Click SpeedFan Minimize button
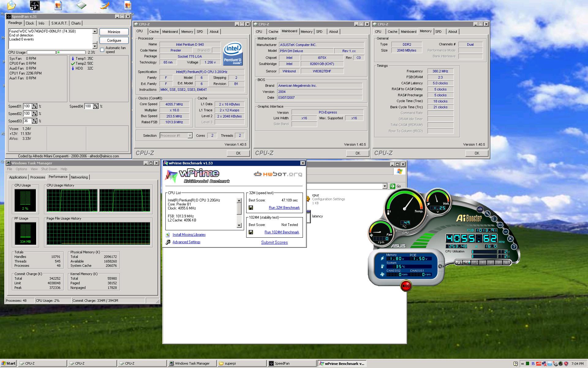This screenshot has width=588, height=368. [x=114, y=32]
